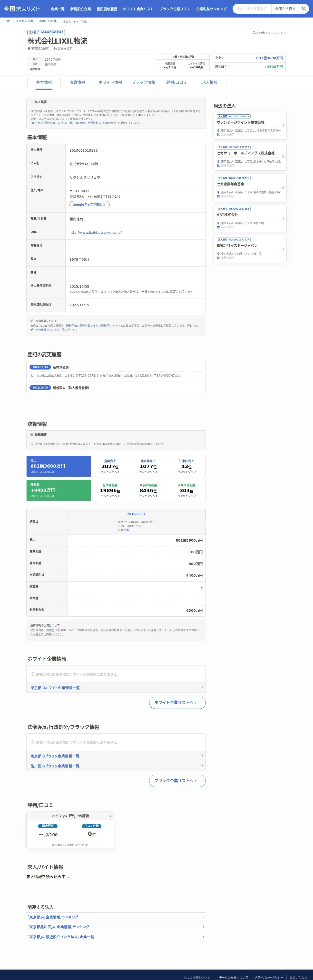
Task: Open the 東京都のホワイト企業情報一覧 row
Action: [x=116, y=688]
